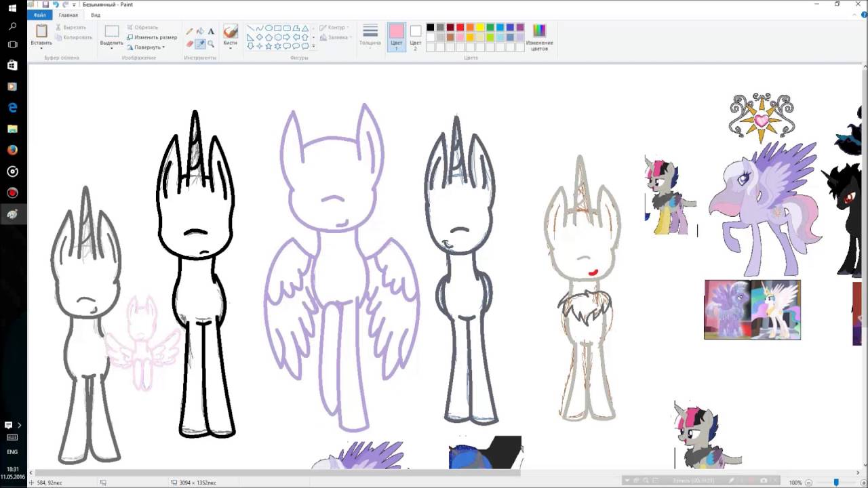
Task: Select the Pencil tool
Action: coord(190,31)
